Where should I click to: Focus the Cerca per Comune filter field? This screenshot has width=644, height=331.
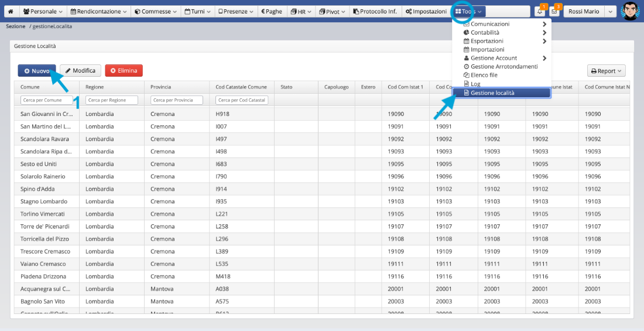(46, 100)
